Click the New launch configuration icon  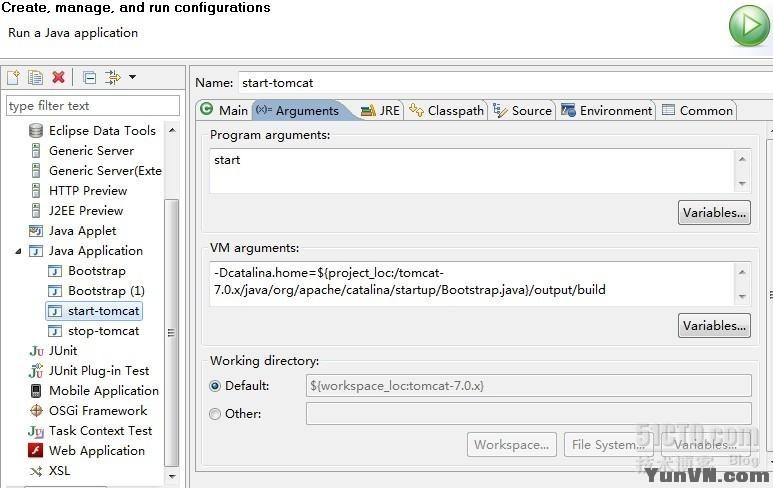pos(13,77)
